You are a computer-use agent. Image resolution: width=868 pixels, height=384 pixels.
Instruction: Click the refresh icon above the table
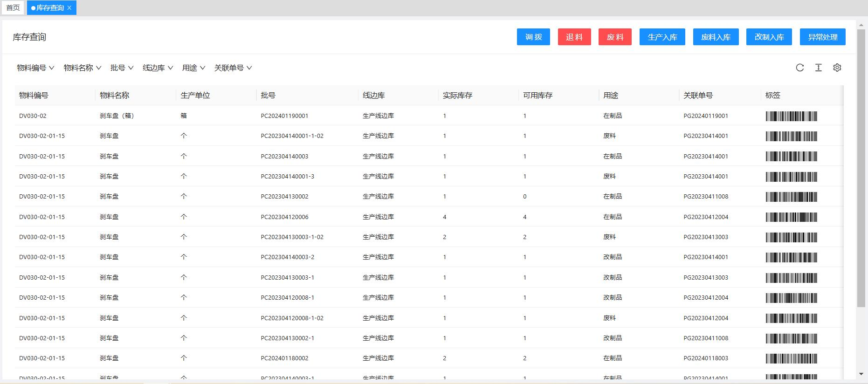800,68
